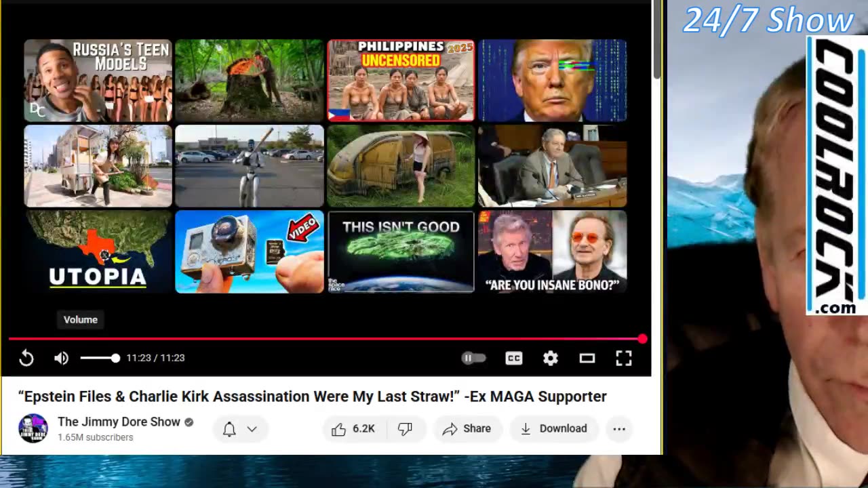Open the UTOPIA Texas map video
The image size is (868, 488).
[x=98, y=251]
